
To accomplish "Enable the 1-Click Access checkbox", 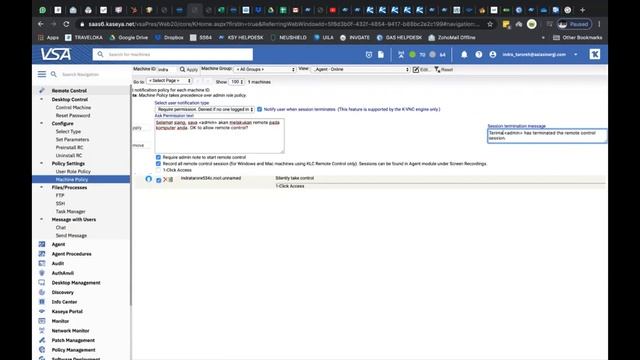I will pyautogui.click(x=158, y=170).
